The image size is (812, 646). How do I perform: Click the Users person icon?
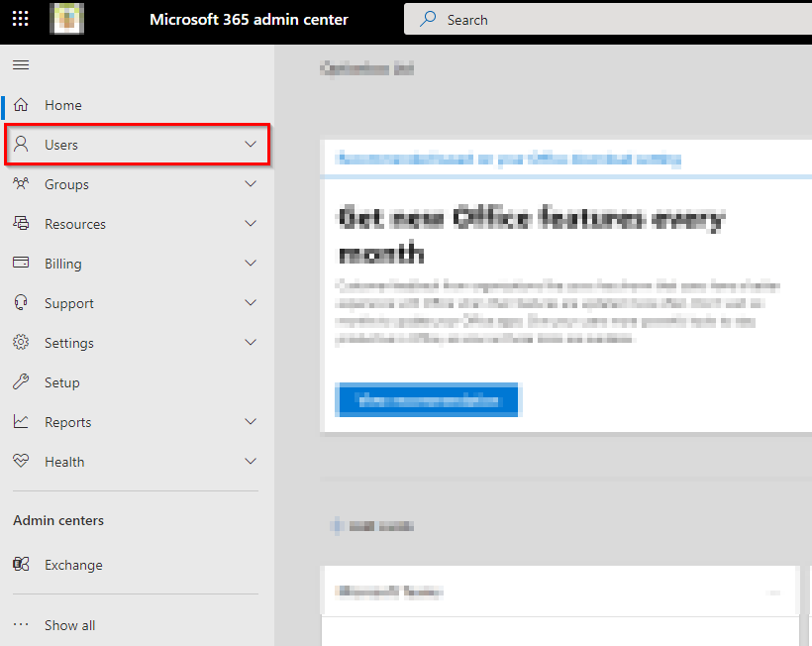coord(21,144)
